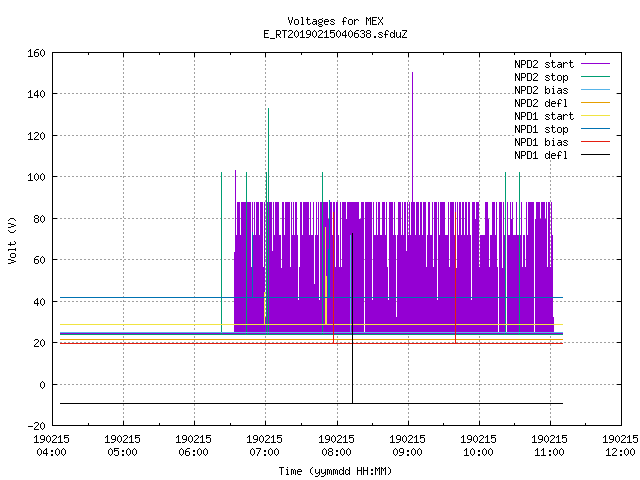Click the y-axis value 160
640x480 pixels.
click(36, 53)
